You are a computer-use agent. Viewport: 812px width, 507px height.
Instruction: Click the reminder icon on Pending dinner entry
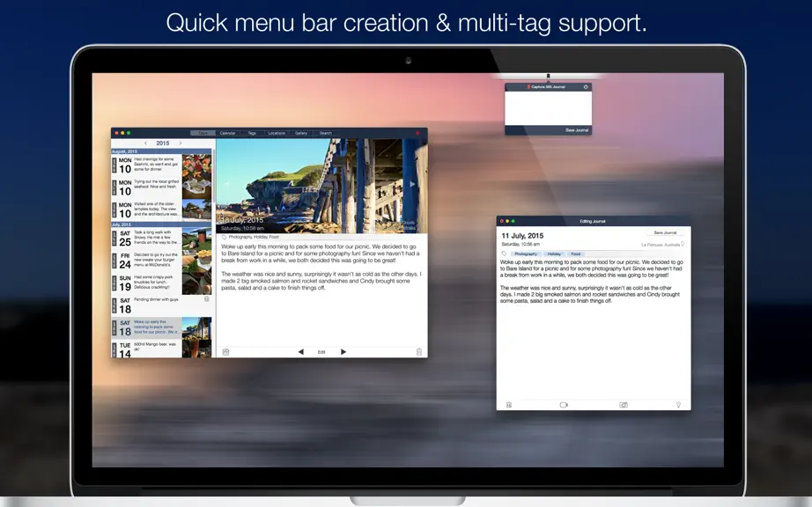[x=207, y=299]
